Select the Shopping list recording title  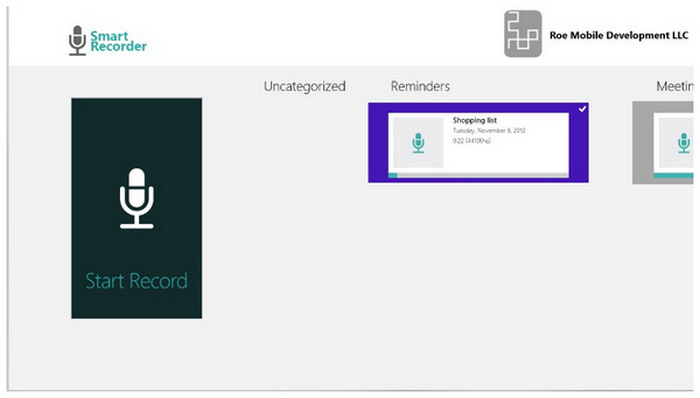coord(475,120)
